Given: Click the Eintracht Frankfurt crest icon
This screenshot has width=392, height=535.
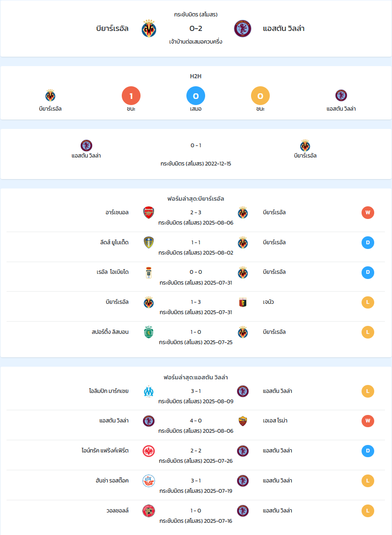Looking at the screenshot, I should 148,451.
